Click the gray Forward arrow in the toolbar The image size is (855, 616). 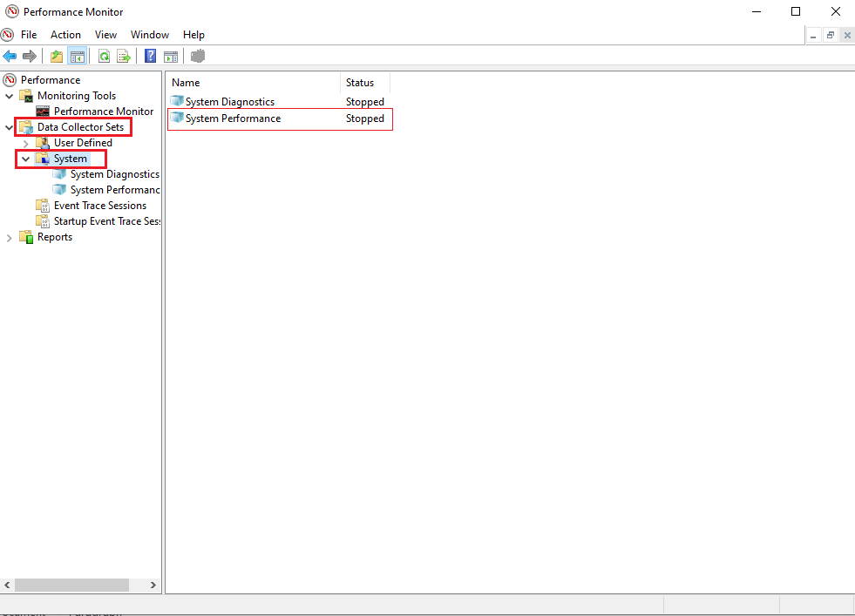click(x=30, y=56)
